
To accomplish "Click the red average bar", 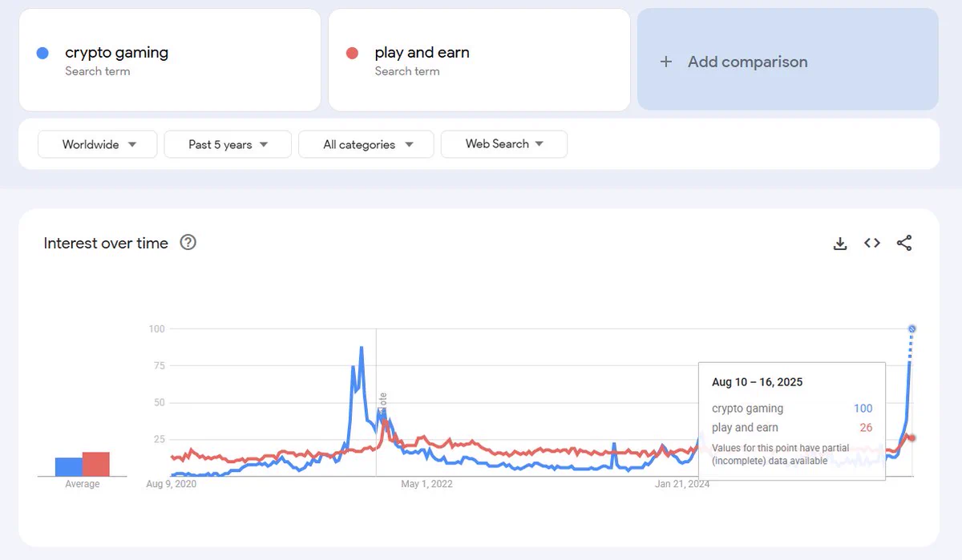I will [x=95, y=465].
